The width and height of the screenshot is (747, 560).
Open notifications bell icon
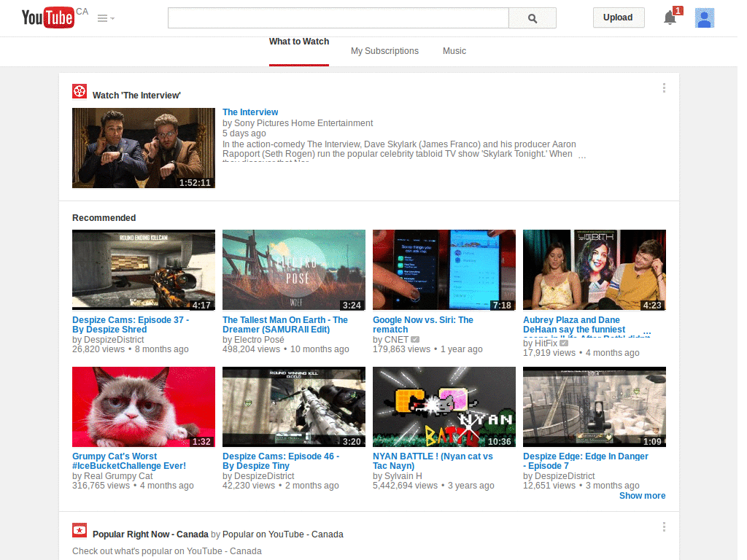pos(670,17)
